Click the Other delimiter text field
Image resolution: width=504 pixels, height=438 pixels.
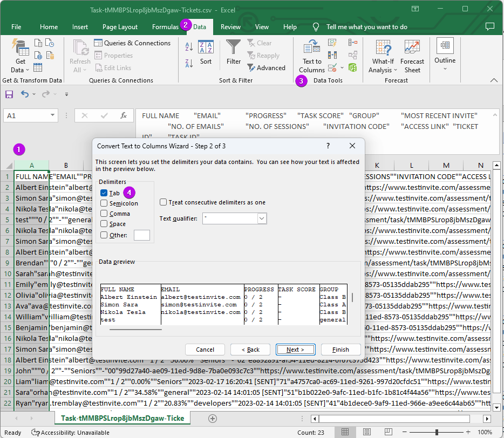tap(142, 235)
